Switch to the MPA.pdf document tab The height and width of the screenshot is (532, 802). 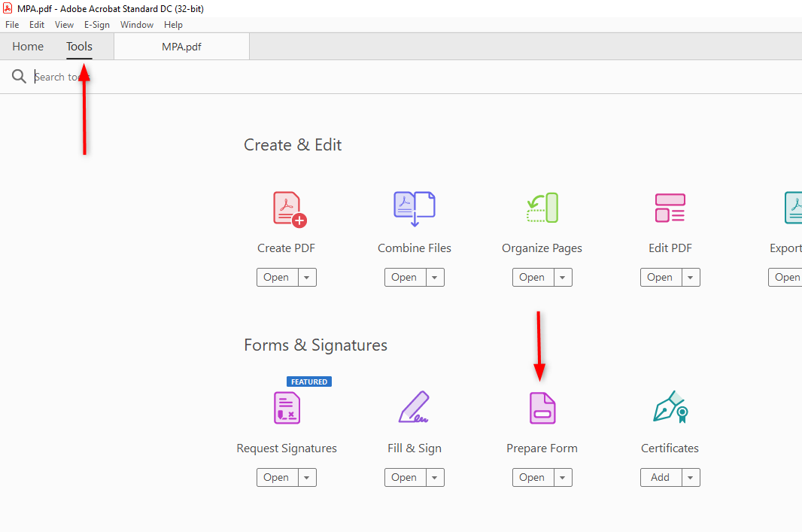point(181,47)
